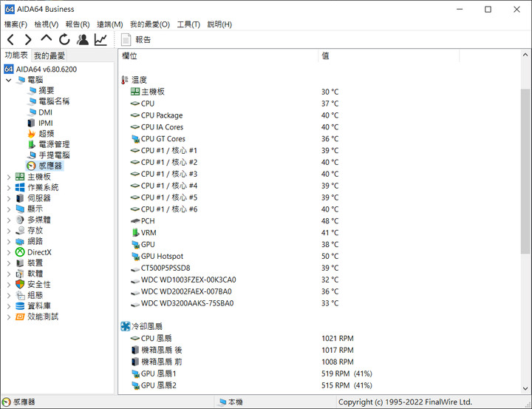
Task: Collapse the 電腦 tree node
Action: pos(9,80)
